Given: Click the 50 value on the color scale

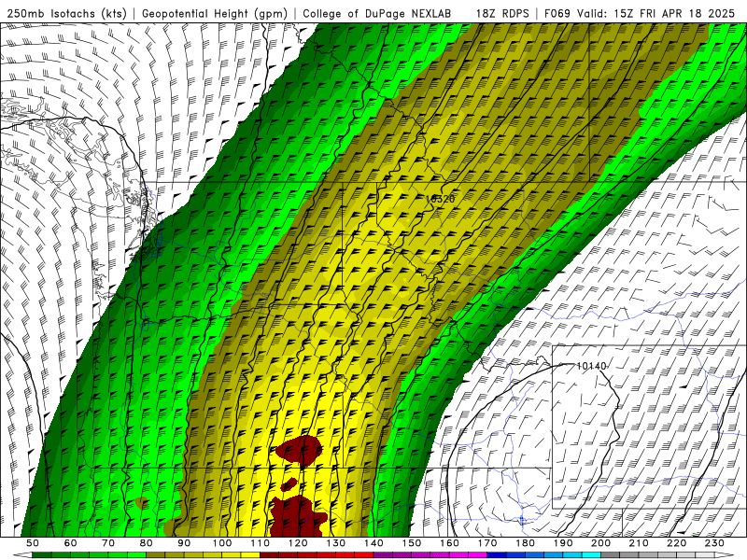Looking at the screenshot, I should (33, 543).
